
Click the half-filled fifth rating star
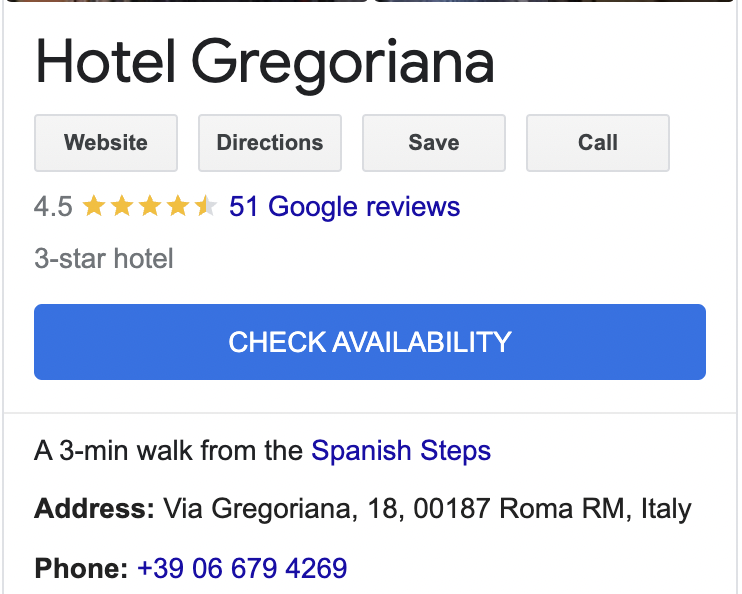coord(206,207)
